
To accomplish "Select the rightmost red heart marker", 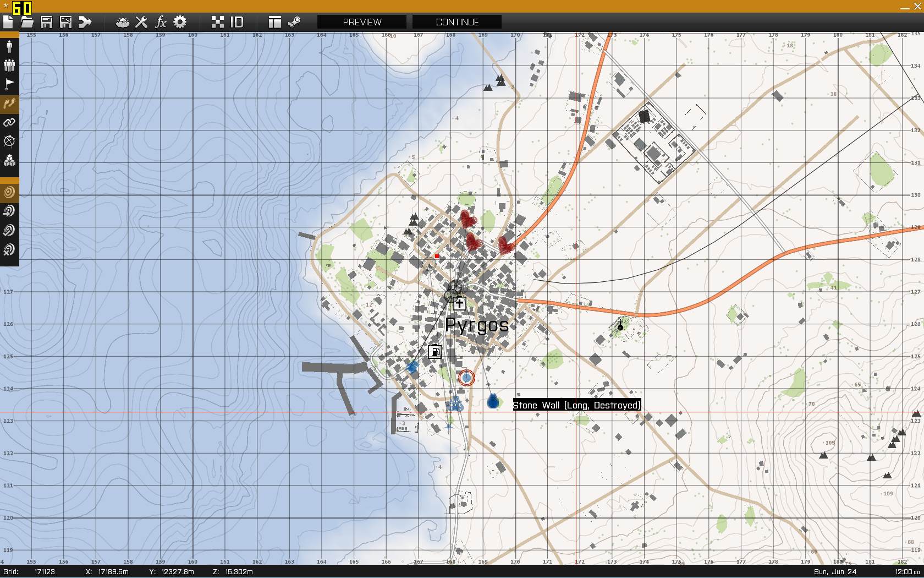I will click(505, 245).
